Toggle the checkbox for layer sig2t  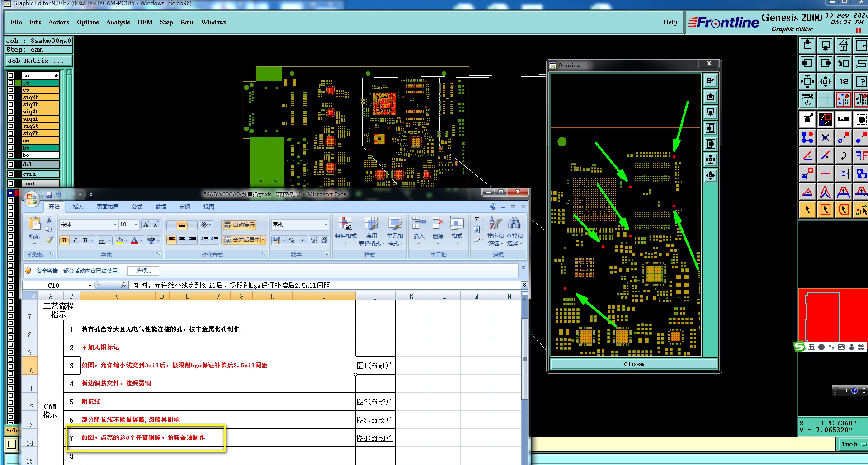pyautogui.click(x=11, y=97)
